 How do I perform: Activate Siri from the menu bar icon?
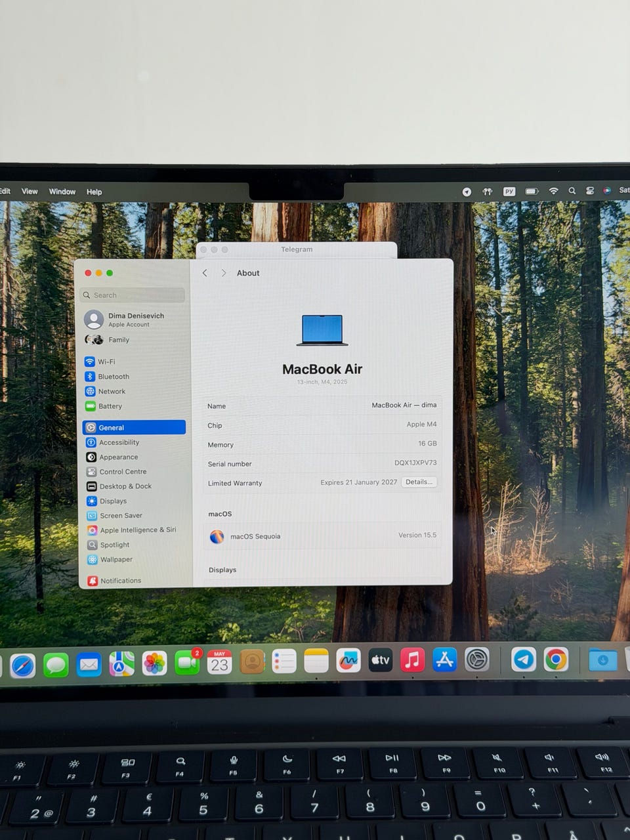click(607, 190)
